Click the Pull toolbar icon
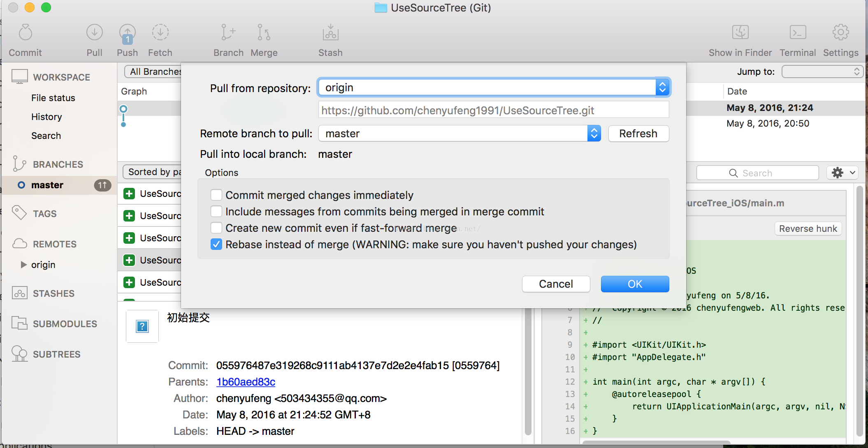 click(94, 33)
